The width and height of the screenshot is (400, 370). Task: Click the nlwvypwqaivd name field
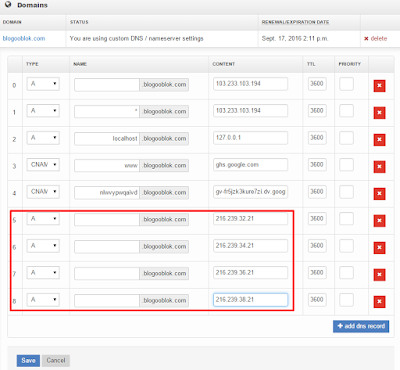pyautogui.click(x=107, y=193)
